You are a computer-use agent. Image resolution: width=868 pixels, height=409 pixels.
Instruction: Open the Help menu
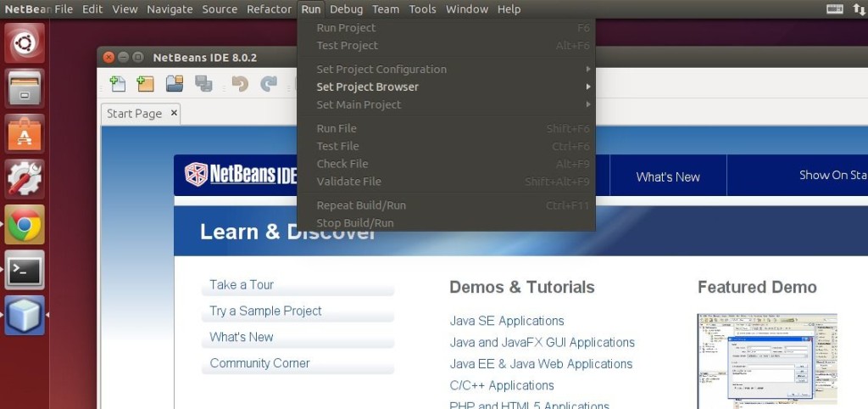tap(509, 9)
